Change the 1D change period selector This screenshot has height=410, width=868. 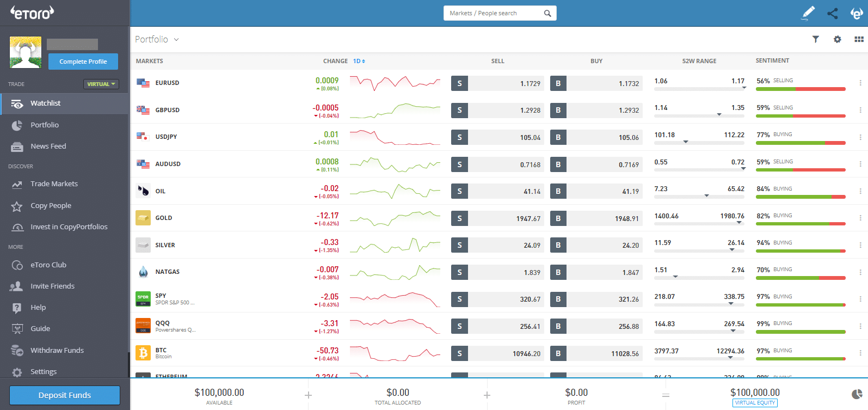click(359, 61)
